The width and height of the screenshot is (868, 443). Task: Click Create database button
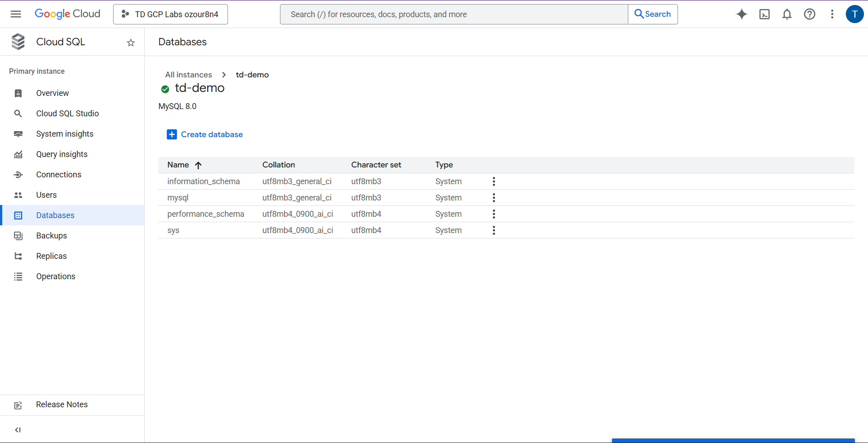tap(205, 134)
